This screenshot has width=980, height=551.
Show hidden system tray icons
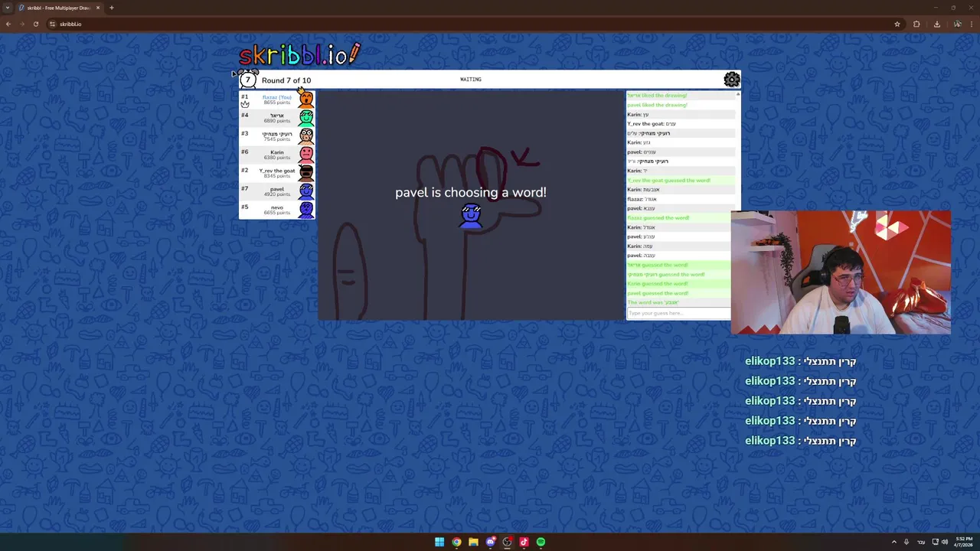(893, 542)
